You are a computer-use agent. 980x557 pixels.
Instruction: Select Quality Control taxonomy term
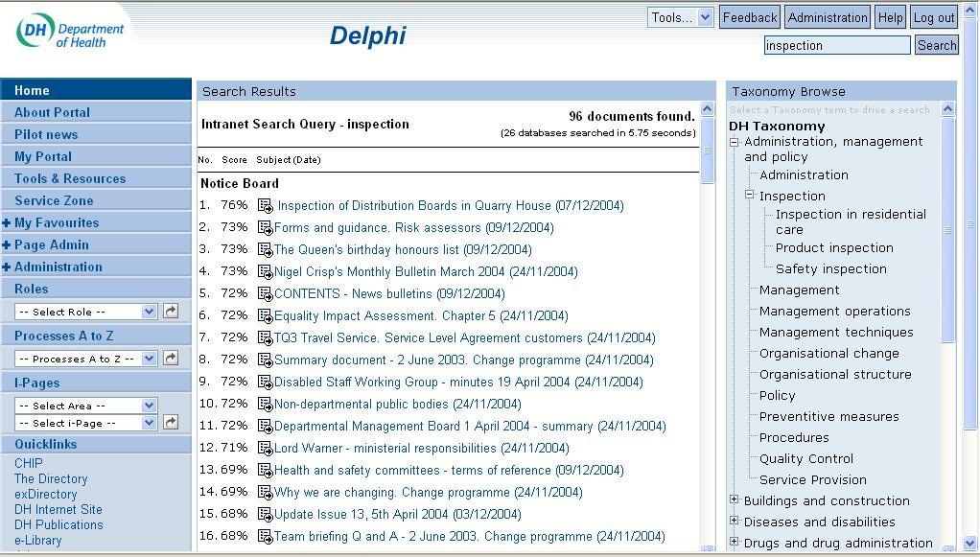806,459
